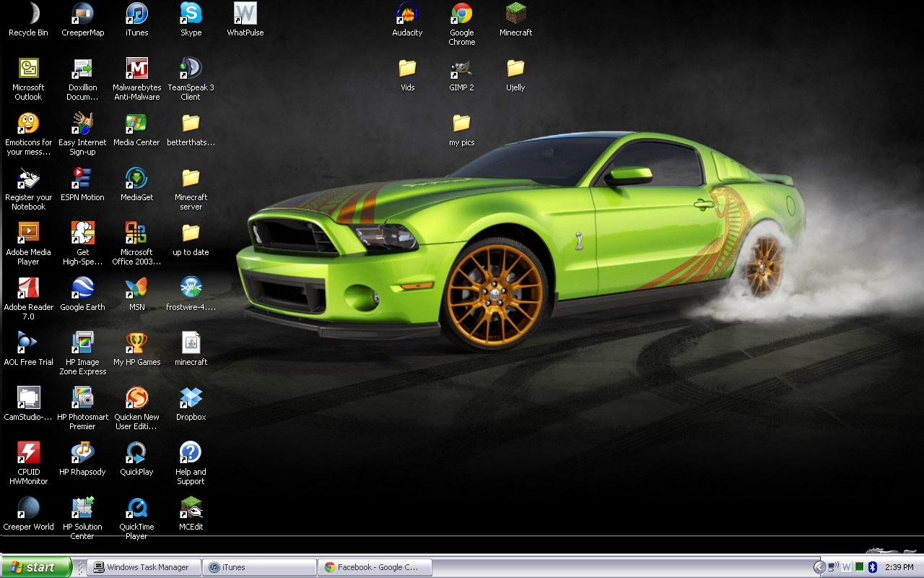
Task: Open Malwarebytes Anti-Malware shortcut
Action: [136, 69]
